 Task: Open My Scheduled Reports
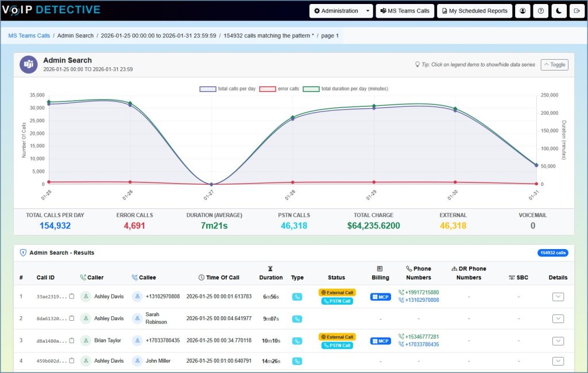[x=474, y=11]
